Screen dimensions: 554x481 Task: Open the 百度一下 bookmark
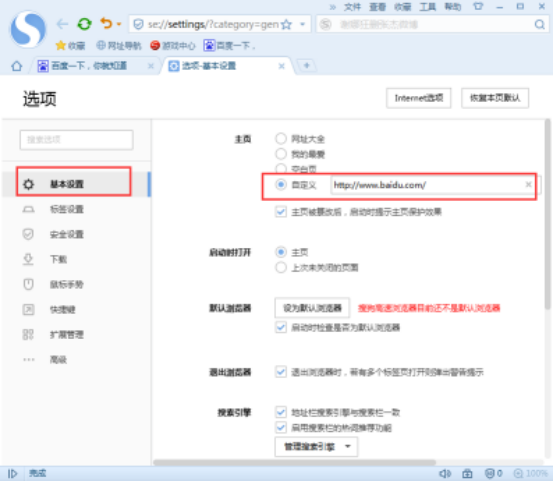point(229,45)
